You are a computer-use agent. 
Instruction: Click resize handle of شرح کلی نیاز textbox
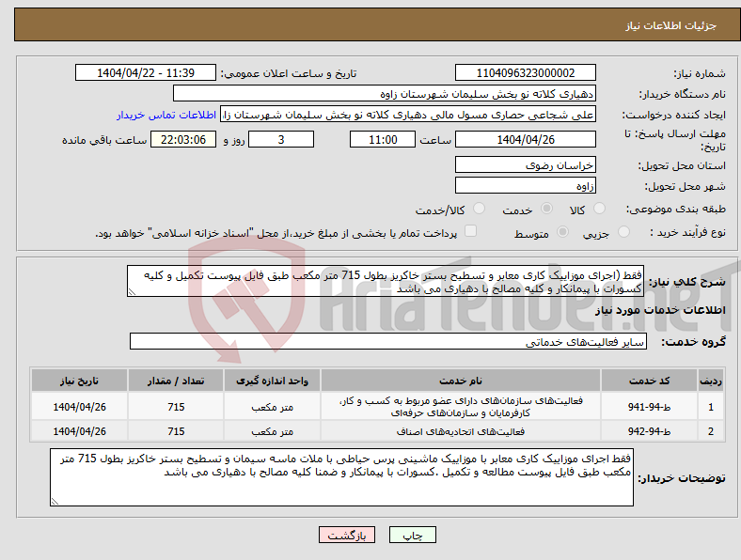click(x=132, y=292)
